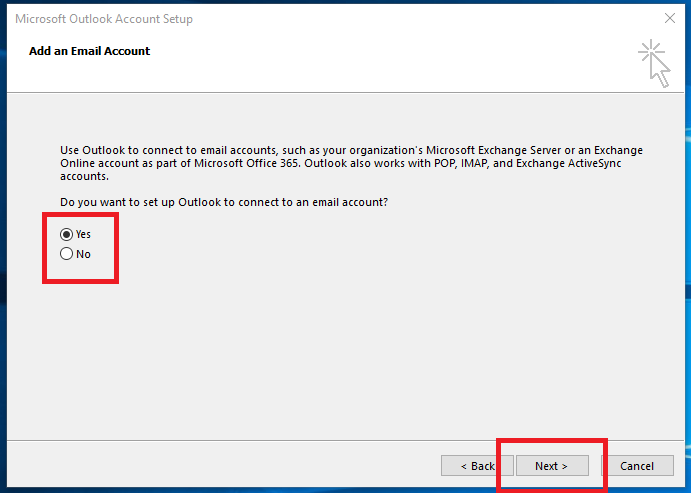691x493 pixels.
Task: Click the 'Do you want to set up Outlook' question
Action: [224, 202]
